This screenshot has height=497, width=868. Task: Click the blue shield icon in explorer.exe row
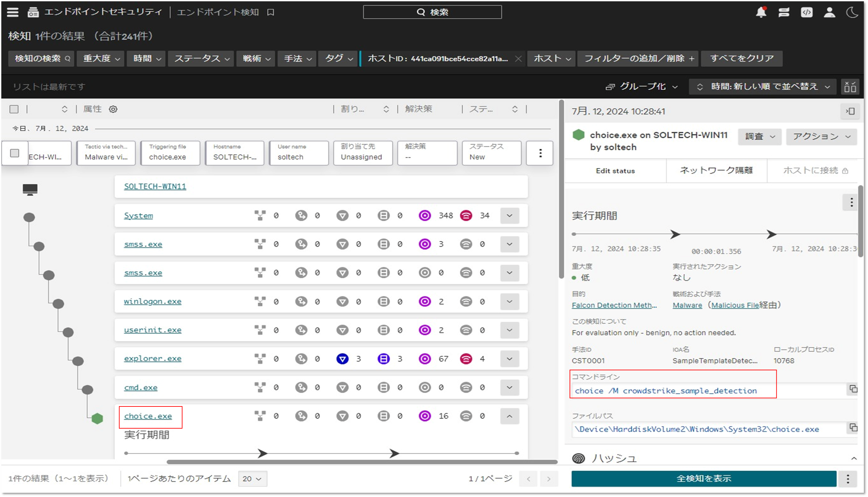tap(342, 359)
